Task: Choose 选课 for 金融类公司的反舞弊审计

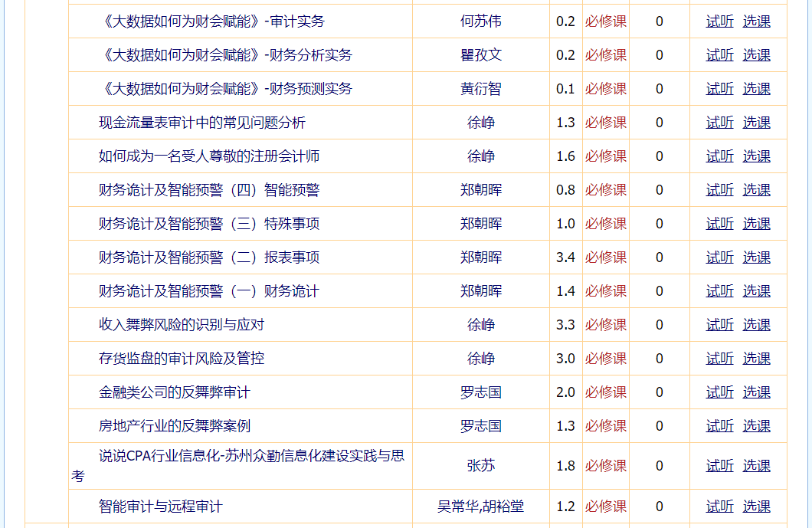Action: pyautogui.click(x=756, y=392)
